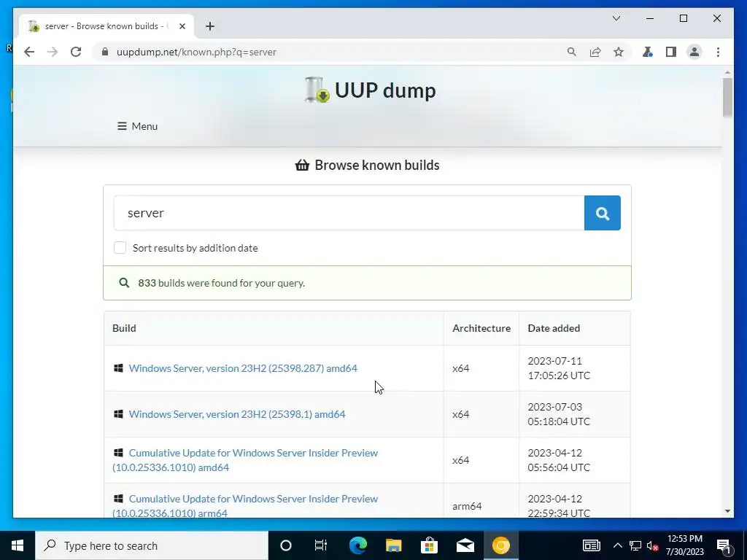Click the site lock icon in address bar
Screen dimensions: 747x560
pyautogui.click(x=105, y=52)
